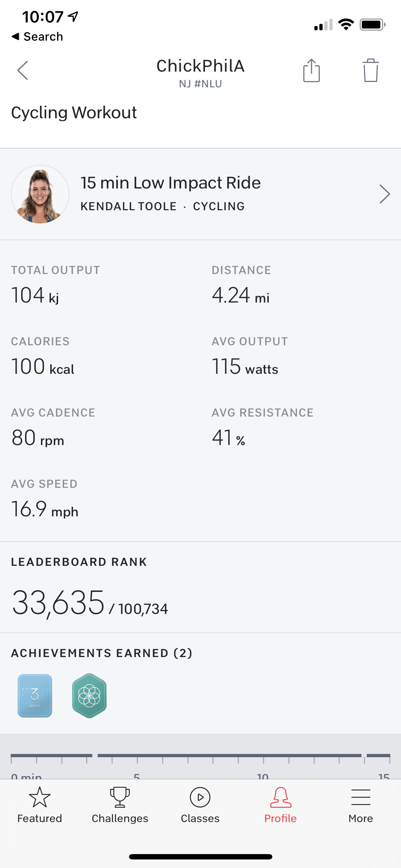
Task: Tap the workout timeline bar
Action: pos(200,755)
